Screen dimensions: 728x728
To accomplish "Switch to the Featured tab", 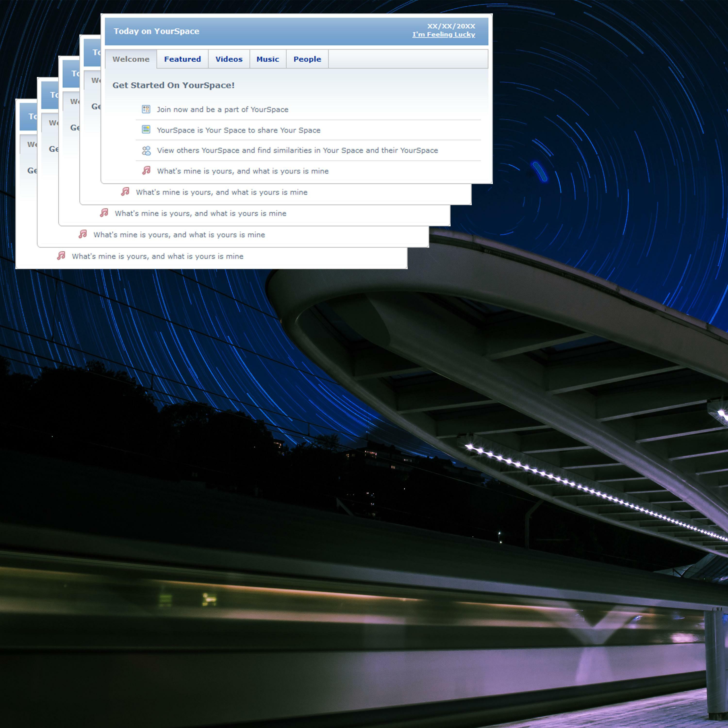I will point(182,59).
